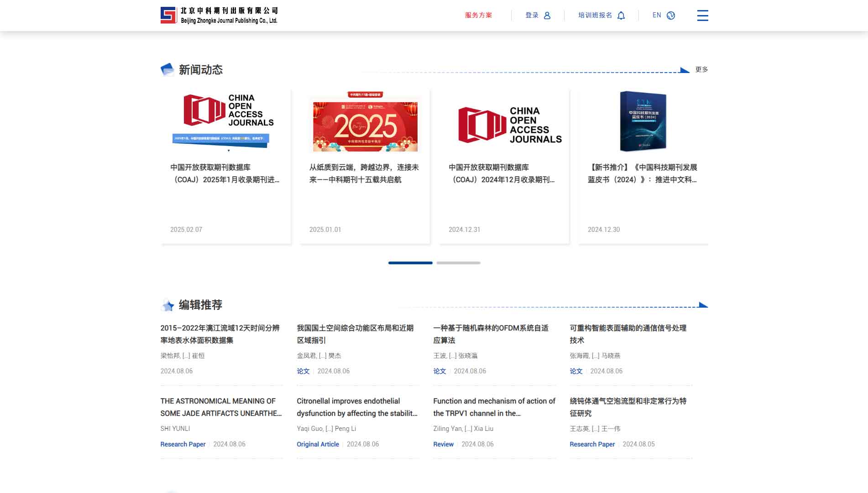Screen dimensions: 868x493
Task: Click date 2024.12.31 on third news card
Action: point(464,230)
